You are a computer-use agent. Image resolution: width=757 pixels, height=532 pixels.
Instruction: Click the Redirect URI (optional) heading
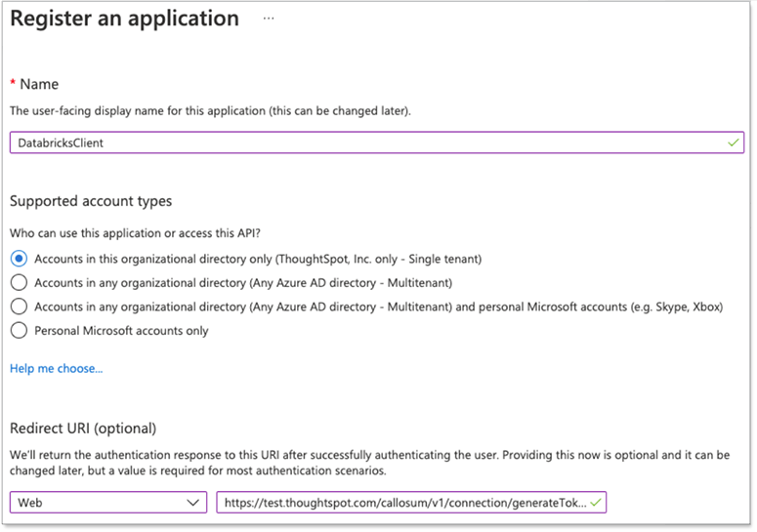(83, 429)
